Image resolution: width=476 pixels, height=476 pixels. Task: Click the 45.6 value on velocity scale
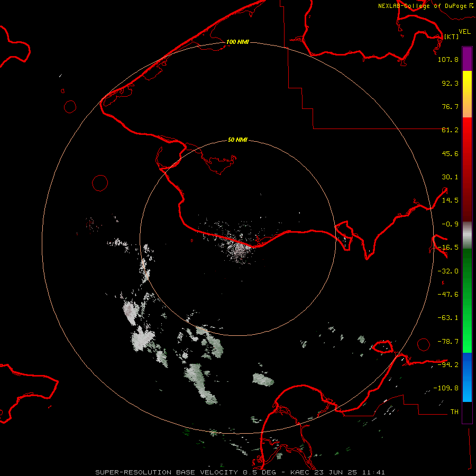pos(450,153)
